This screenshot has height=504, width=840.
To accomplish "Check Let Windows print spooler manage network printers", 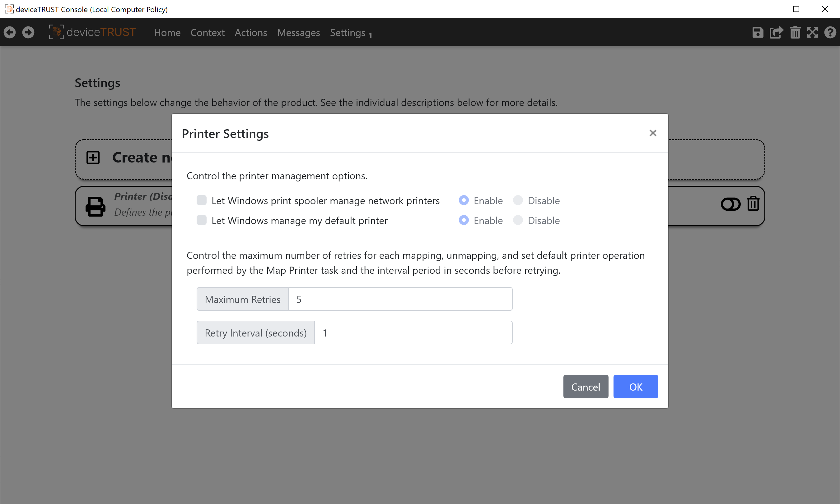I will tap(201, 200).
